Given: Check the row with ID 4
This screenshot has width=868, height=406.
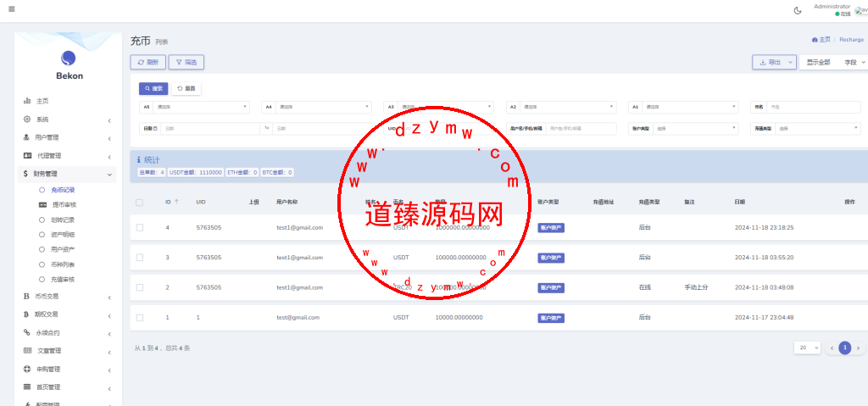Looking at the screenshot, I should point(140,228).
